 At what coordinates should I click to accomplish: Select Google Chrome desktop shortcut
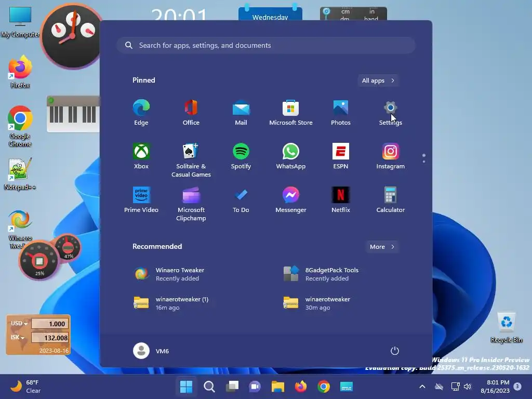point(20,126)
